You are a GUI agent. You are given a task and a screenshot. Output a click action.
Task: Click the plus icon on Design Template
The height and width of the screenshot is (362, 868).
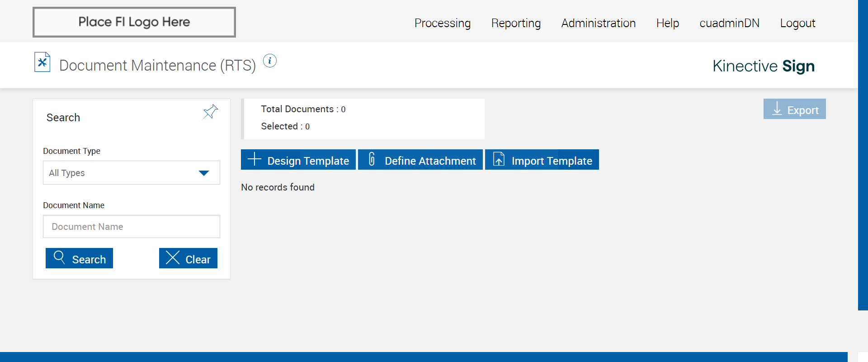(x=255, y=159)
